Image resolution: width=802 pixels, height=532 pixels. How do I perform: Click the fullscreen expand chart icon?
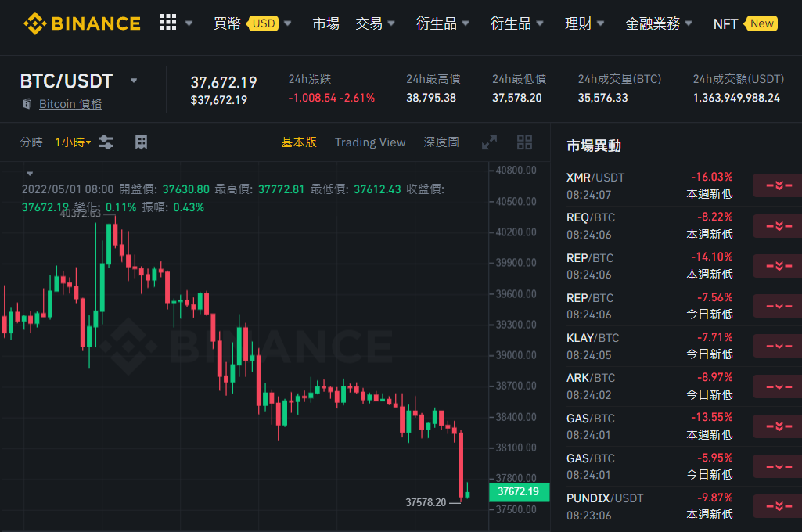[490, 142]
